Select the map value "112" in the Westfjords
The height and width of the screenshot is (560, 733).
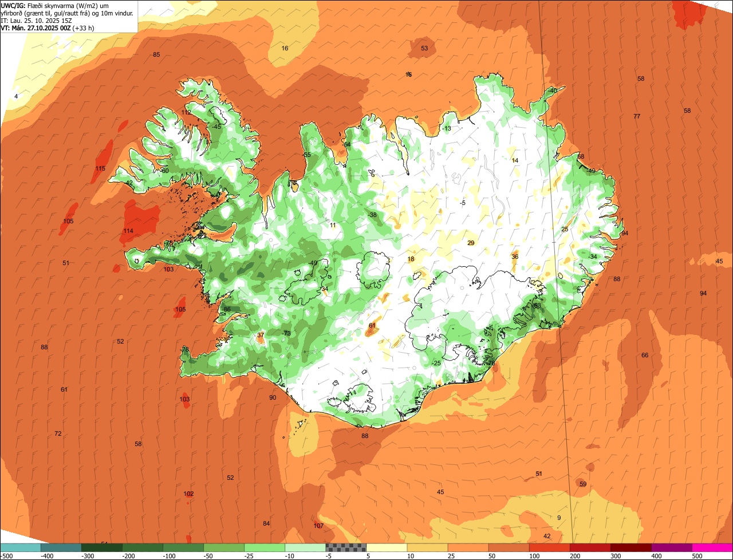(187, 112)
